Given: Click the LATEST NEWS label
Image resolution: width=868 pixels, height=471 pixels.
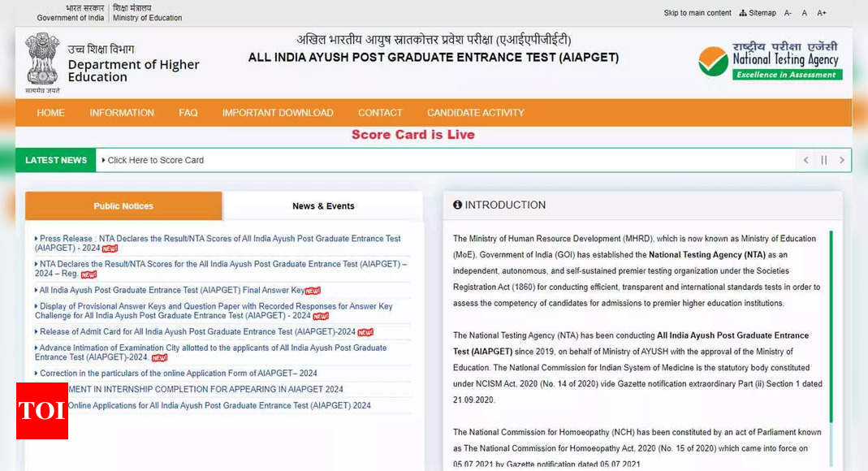Looking at the screenshot, I should pos(56,160).
